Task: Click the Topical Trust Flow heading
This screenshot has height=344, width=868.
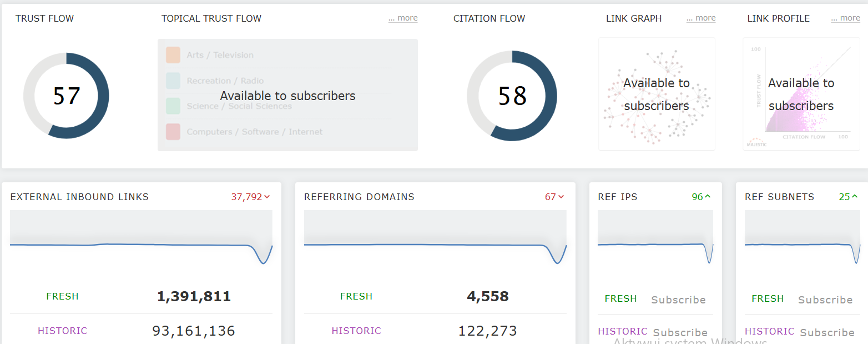Action: pos(211,18)
